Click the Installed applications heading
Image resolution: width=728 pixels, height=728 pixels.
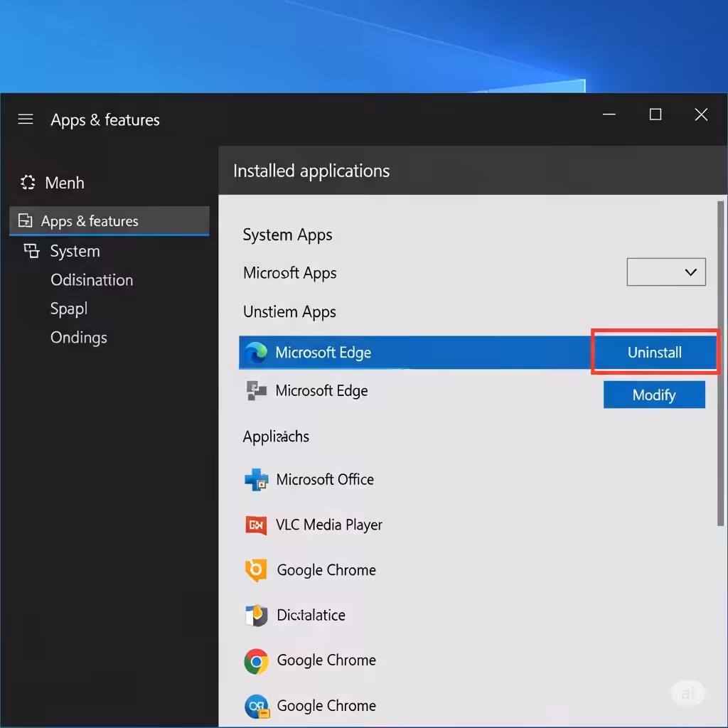click(x=311, y=171)
